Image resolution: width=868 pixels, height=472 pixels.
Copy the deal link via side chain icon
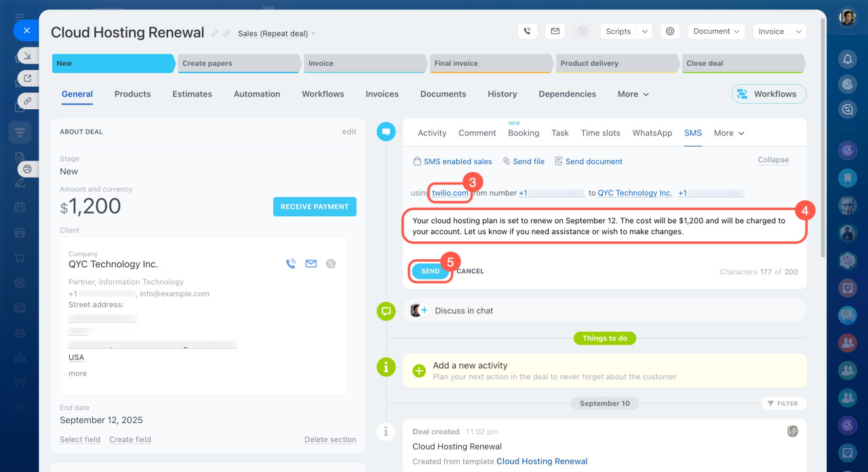[x=27, y=100]
